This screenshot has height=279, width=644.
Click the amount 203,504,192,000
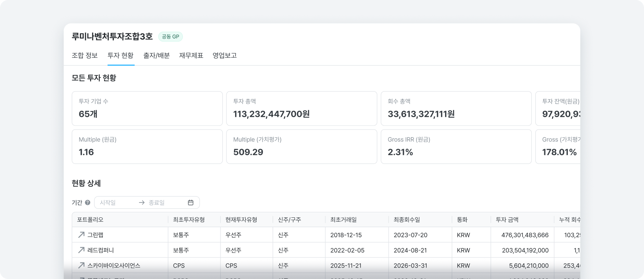point(525,250)
